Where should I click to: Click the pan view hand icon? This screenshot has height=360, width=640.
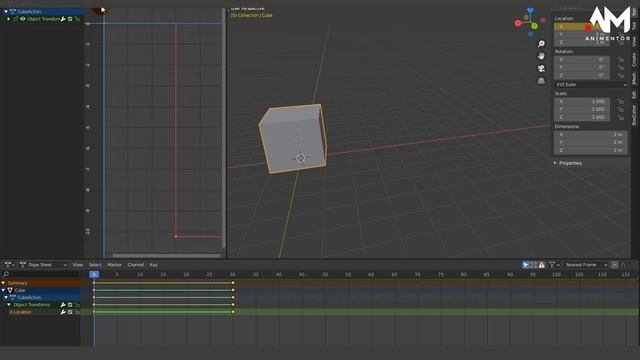(x=541, y=56)
